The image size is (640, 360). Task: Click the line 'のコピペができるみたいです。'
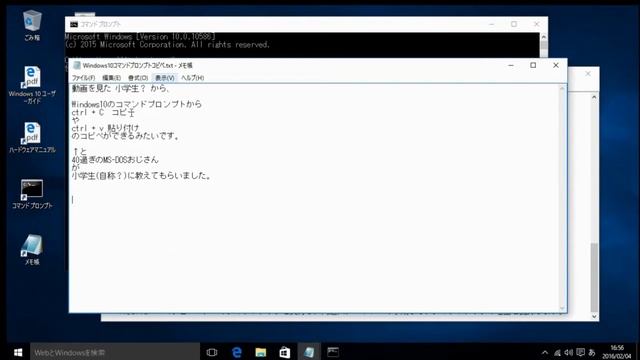click(125, 136)
